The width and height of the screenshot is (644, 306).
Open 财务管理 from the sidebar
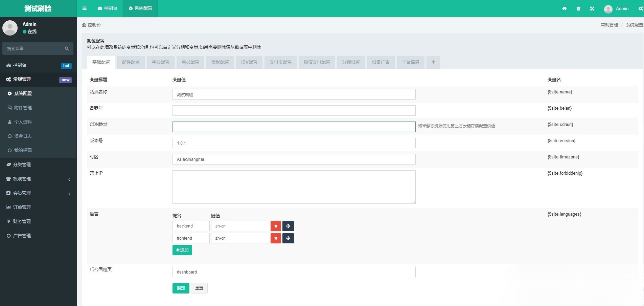(22, 221)
